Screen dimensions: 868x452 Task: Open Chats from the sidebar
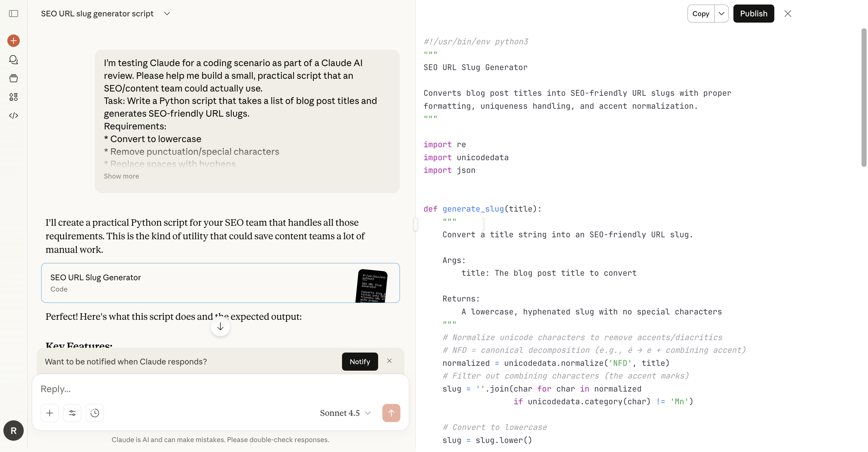[x=13, y=59]
